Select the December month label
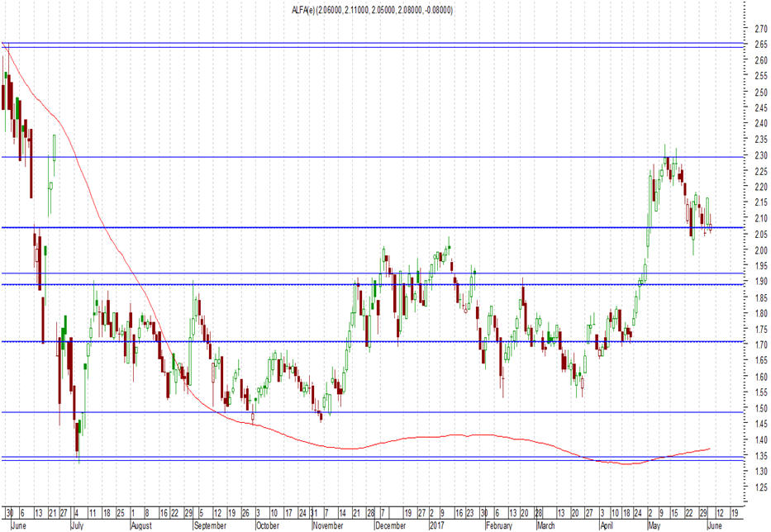The width and height of the screenshot is (771, 532). [x=390, y=525]
